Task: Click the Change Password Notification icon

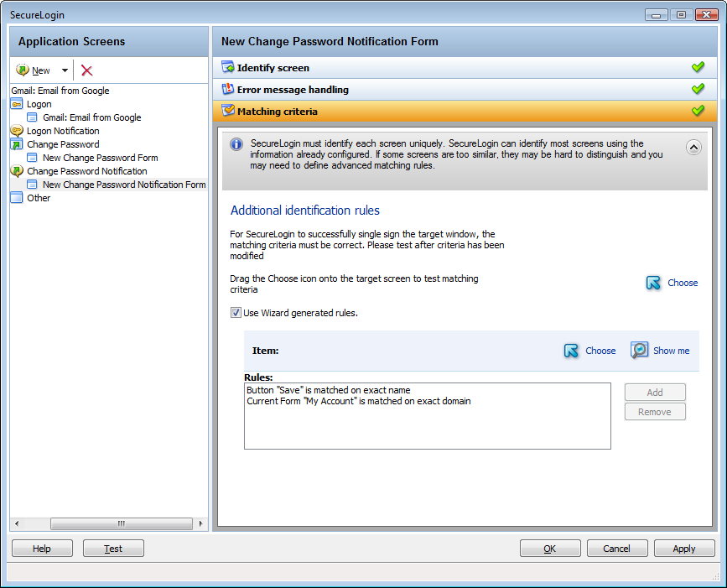Action: pyautogui.click(x=17, y=171)
